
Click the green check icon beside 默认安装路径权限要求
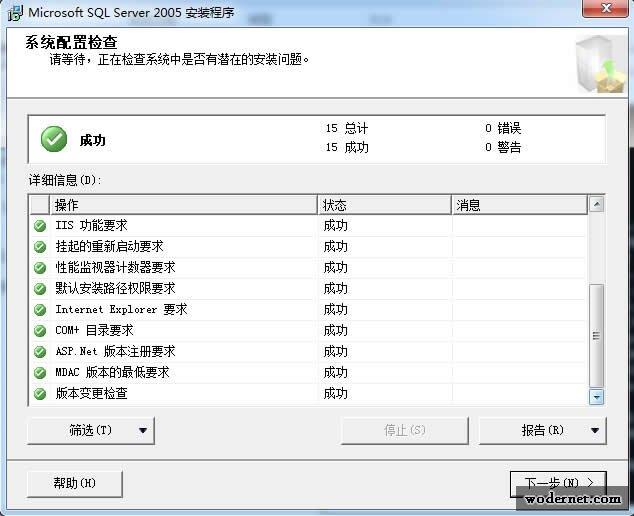click(40, 289)
